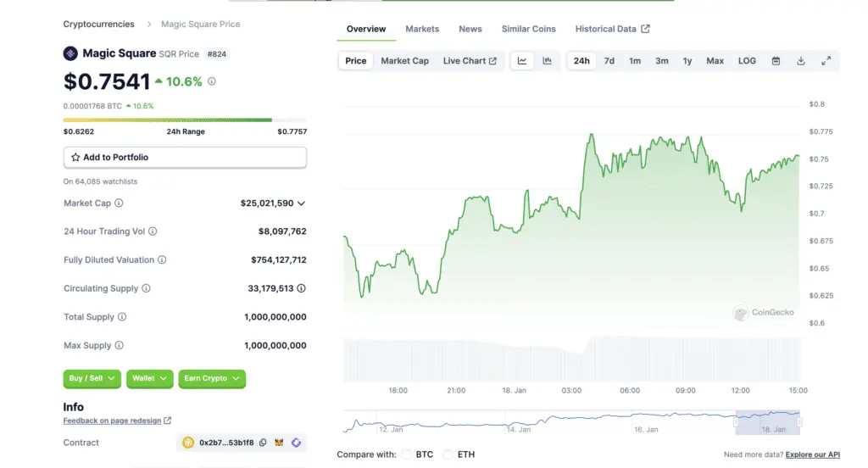Switch to line chart view icon
The height and width of the screenshot is (468, 868).
522,61
